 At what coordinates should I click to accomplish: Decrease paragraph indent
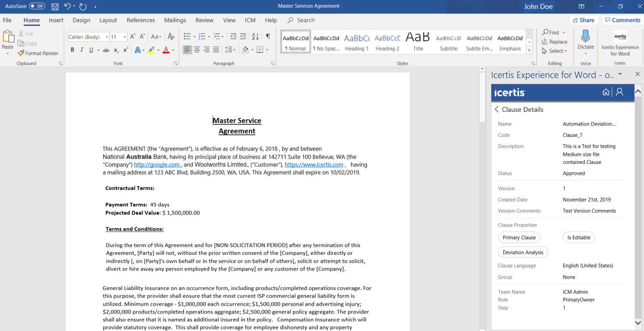tap(233, 37)
